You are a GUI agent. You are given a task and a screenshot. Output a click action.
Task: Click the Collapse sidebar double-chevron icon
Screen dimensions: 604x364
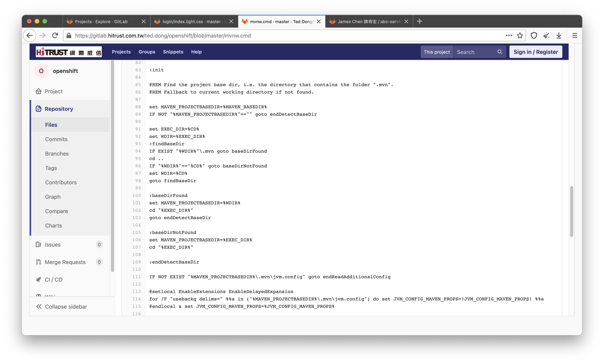[x=39, y=306]
